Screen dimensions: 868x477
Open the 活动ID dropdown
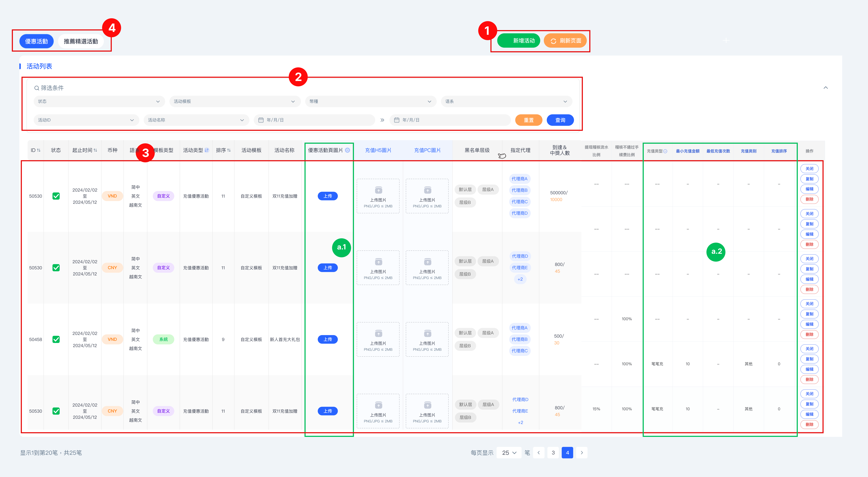tap(86, 120)
